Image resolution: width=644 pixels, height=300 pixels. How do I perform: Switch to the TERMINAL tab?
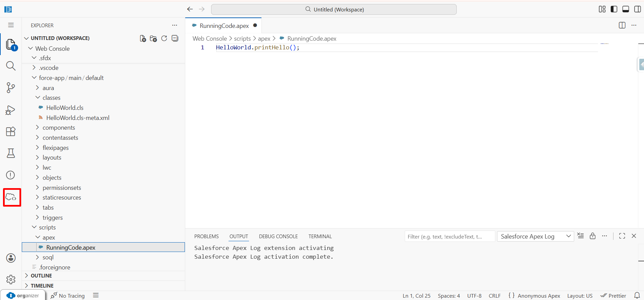[x=320, y=237]
